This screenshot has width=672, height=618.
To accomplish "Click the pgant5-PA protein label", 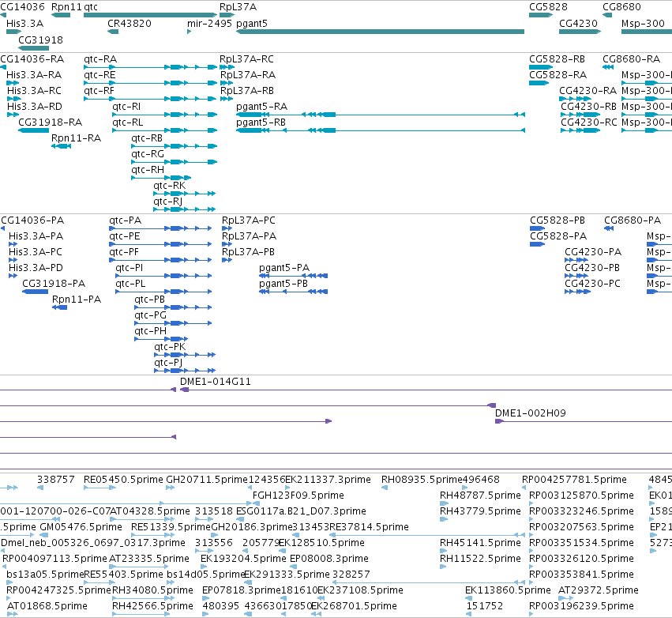I will coord(284,268).
